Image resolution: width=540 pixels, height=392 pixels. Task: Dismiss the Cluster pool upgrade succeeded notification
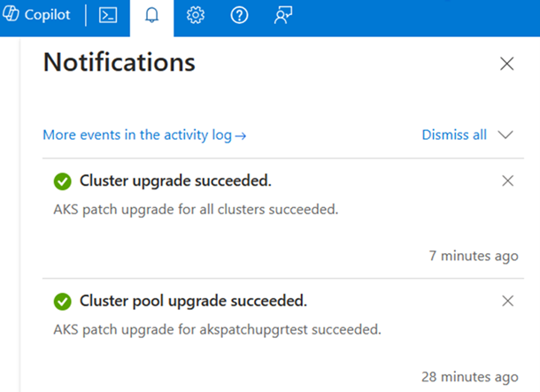507,301
